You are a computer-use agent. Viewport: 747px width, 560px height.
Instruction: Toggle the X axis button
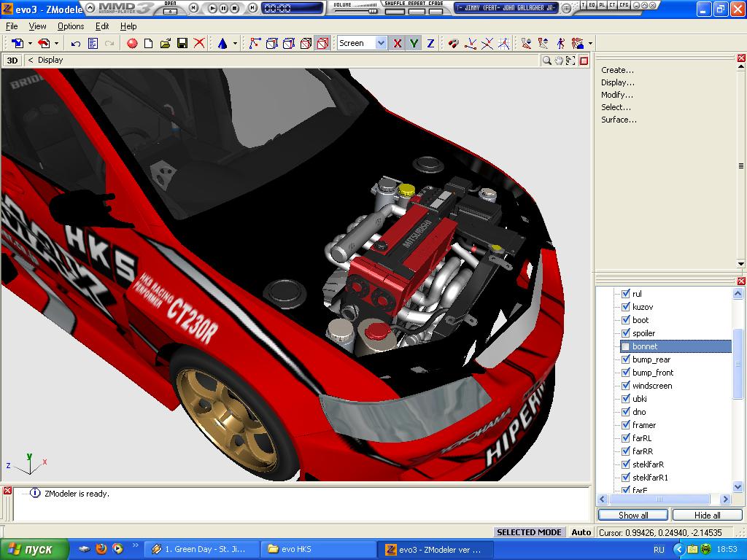click(397, 44)
